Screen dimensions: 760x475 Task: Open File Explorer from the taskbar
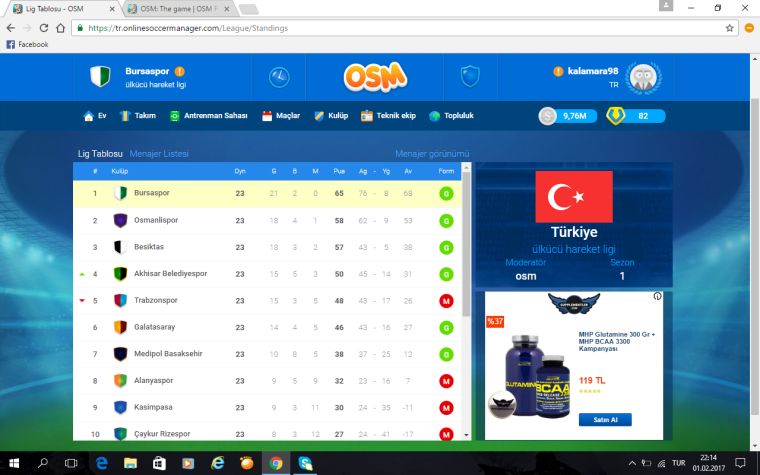click(130, 463)
